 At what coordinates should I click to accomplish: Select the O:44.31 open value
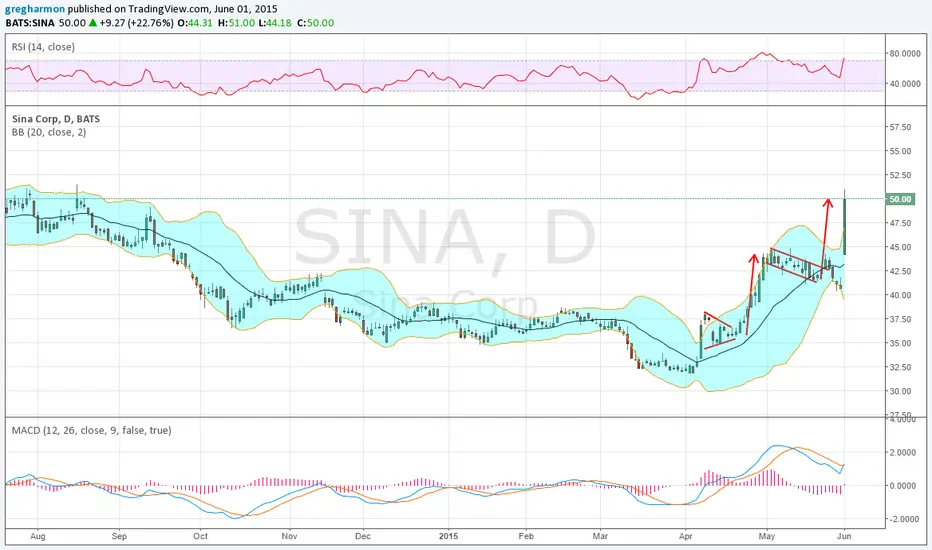tap(196, 23)
